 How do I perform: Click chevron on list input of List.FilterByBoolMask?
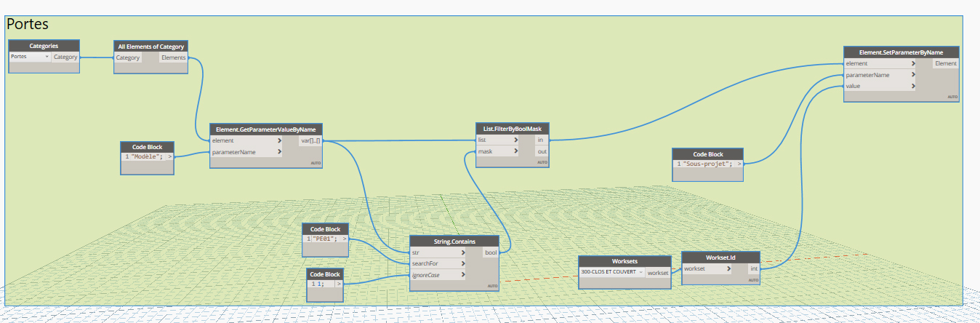click(515, 140)
